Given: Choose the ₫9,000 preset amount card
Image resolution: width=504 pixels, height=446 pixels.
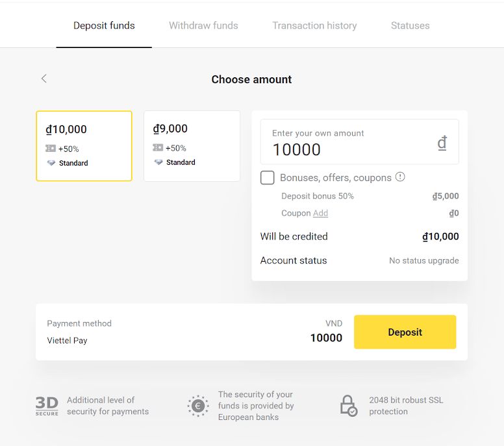Looking at the screenshot, I should pyautogui.click(x=192, y=146).
